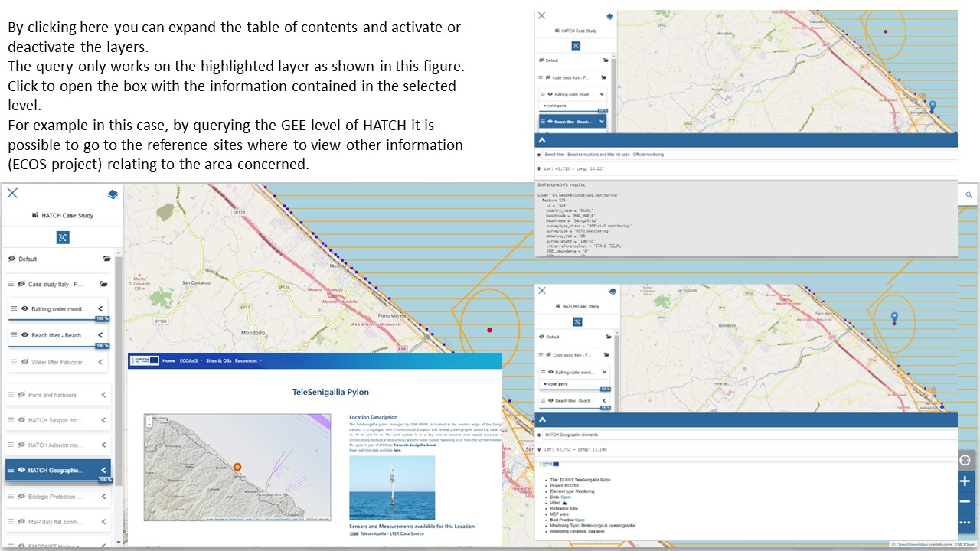The width and height of the screenshot is (980, 551).
Task: Open the three-dots more options map button
Action: (965, 523)
